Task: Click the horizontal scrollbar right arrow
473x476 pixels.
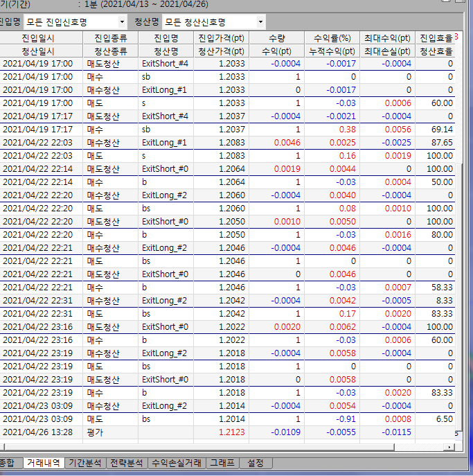Action: tap(450, 447)
